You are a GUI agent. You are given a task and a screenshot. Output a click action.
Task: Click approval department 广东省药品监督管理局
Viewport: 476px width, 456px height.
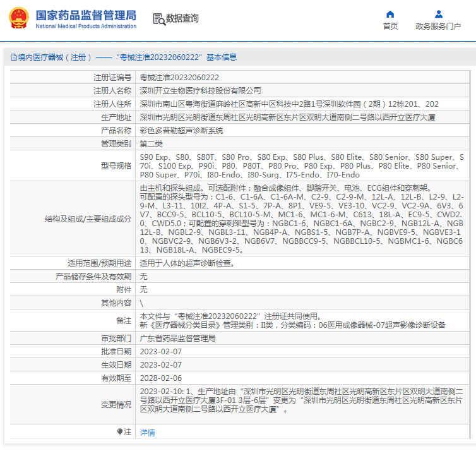[177, 339]
